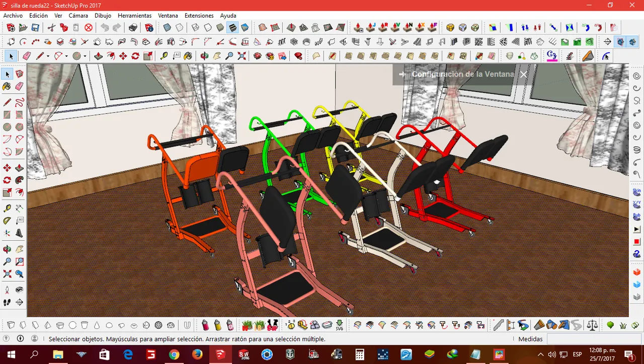Click the blue Bezier curve tool icon
This screenshot has height=364, width=644.
(x=606, y=56)
